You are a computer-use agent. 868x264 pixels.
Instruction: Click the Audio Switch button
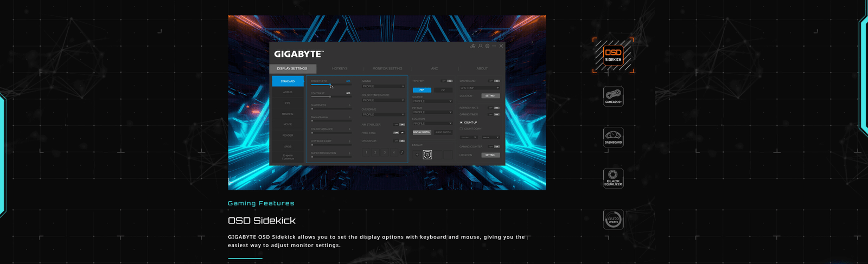[443, 132]
